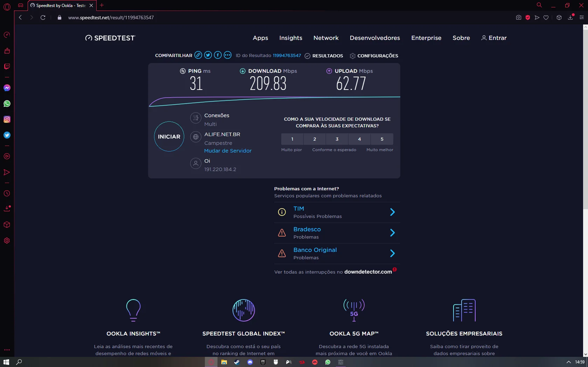
Task: Rate download speed as 3 Conforme o esperado
Action: (x=337, y=139)
